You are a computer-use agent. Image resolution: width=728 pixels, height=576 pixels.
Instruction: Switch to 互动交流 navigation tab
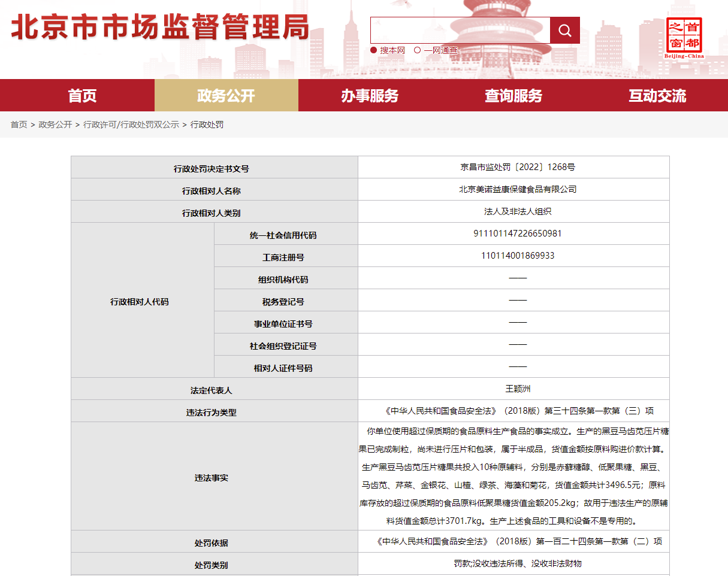click(x=657, y=96)
